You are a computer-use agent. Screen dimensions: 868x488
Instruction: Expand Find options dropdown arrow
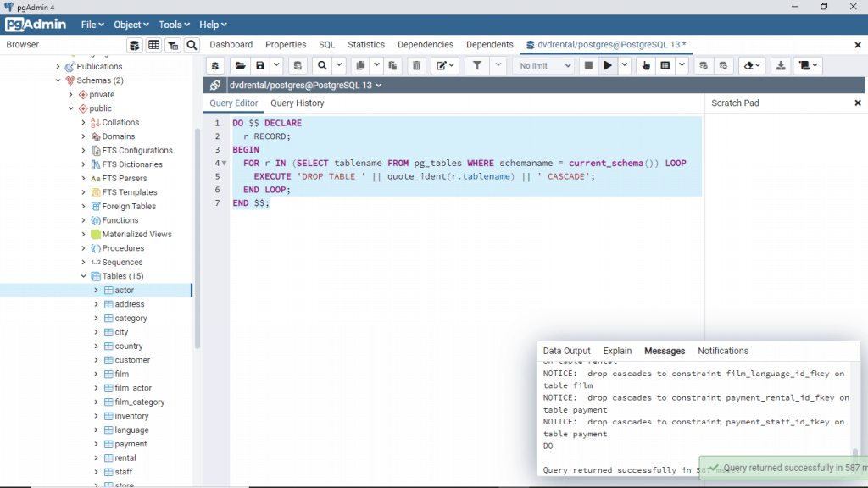tap(339, 66)
